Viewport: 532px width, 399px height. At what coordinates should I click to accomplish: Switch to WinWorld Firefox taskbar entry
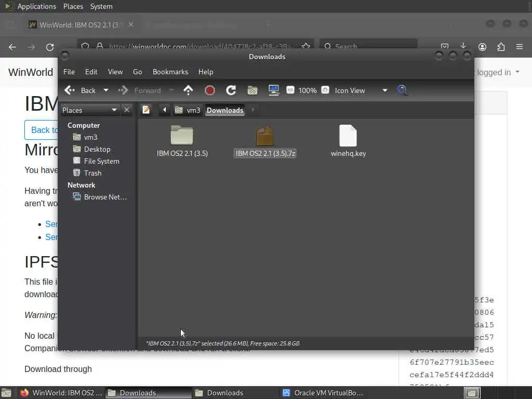click(x=61, y=393)
